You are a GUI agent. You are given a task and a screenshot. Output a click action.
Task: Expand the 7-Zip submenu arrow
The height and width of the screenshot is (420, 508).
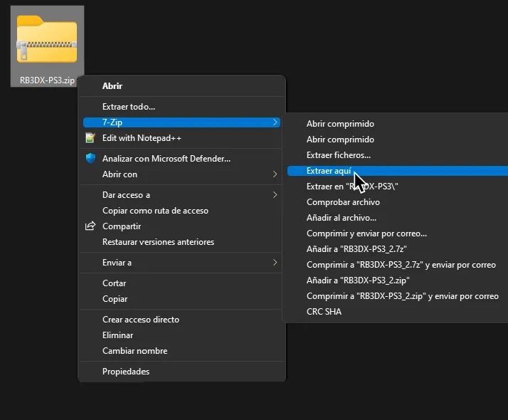coord(275,122)
